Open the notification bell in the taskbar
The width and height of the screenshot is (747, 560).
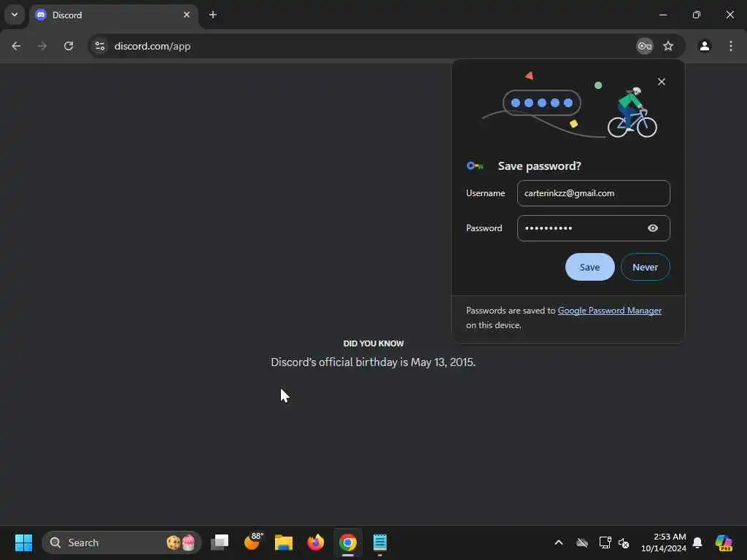click(697, 542)
